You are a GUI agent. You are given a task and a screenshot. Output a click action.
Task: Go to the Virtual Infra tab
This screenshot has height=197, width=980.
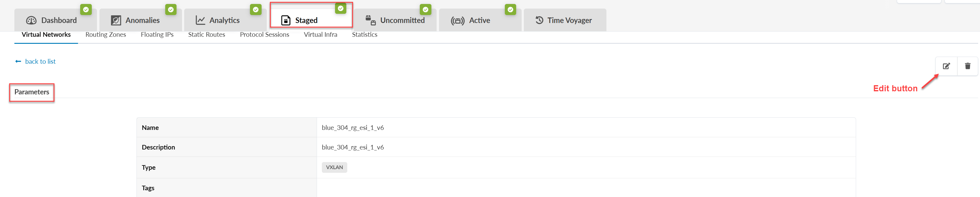320,35
